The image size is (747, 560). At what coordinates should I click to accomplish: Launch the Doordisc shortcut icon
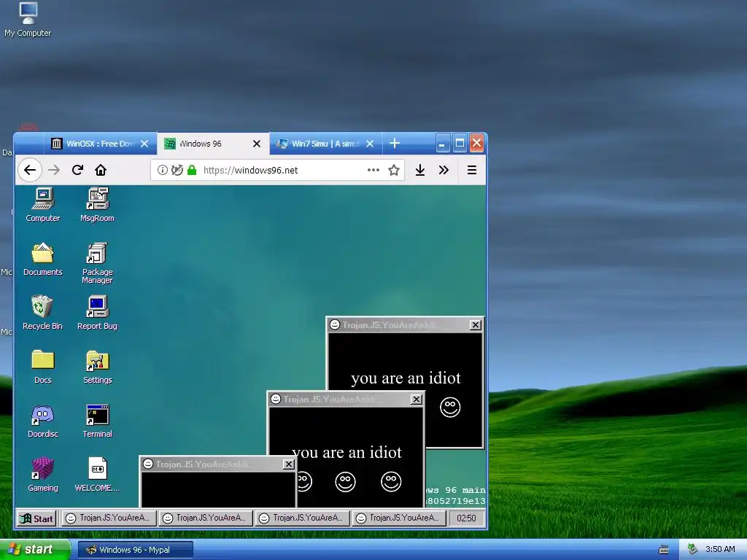[x=43, y=421]
